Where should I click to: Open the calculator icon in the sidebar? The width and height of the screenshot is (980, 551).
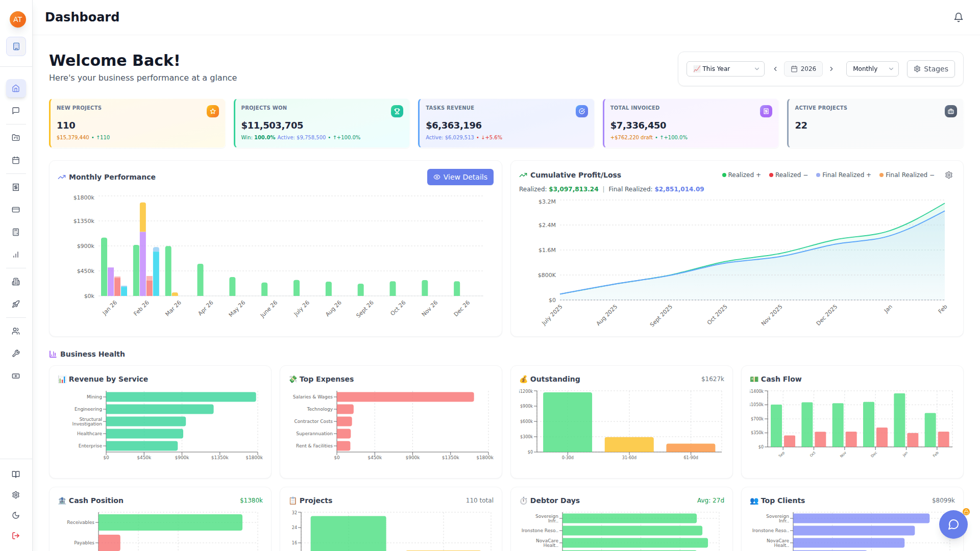pos(16,232)
